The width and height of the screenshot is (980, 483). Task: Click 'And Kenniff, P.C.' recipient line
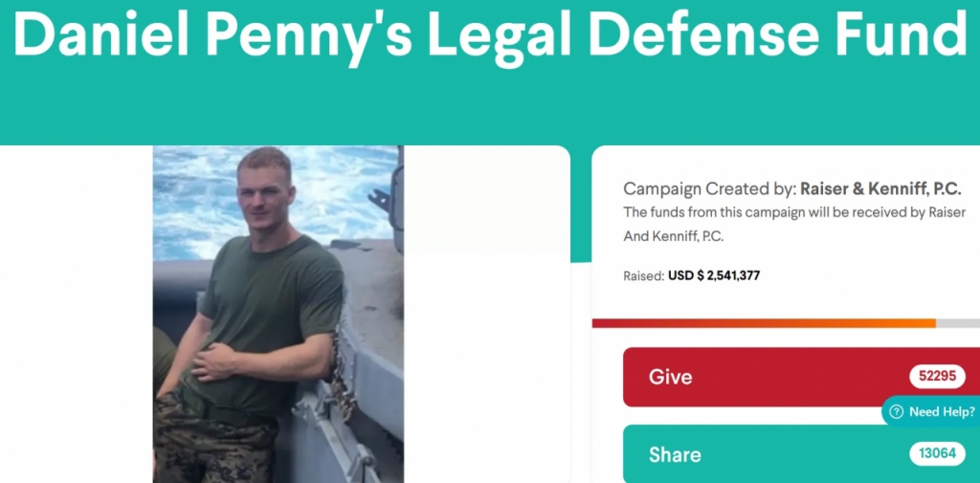(x=673, y=237)
